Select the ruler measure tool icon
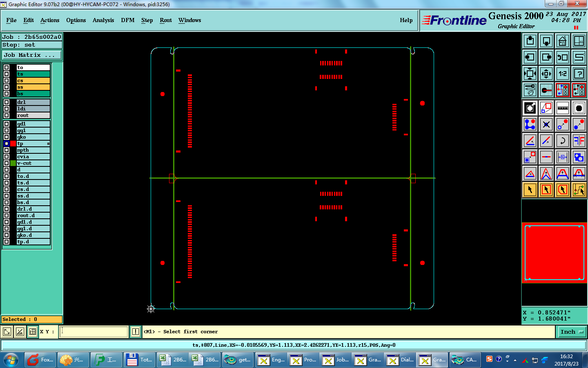This screenshot has width=588, height=368. (563, 108)
